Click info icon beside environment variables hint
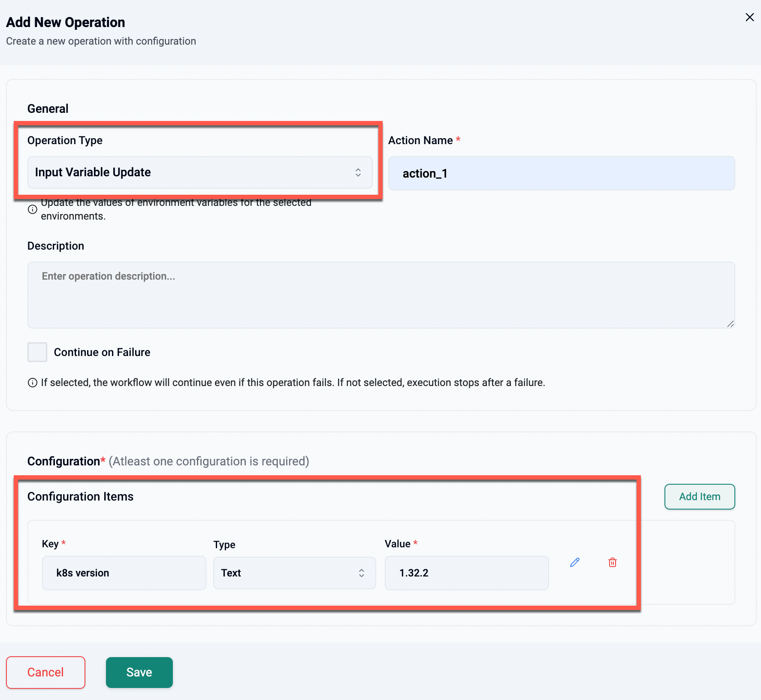Image resolution: width=761 pixels, height=700 pixels. coord(33,209)
